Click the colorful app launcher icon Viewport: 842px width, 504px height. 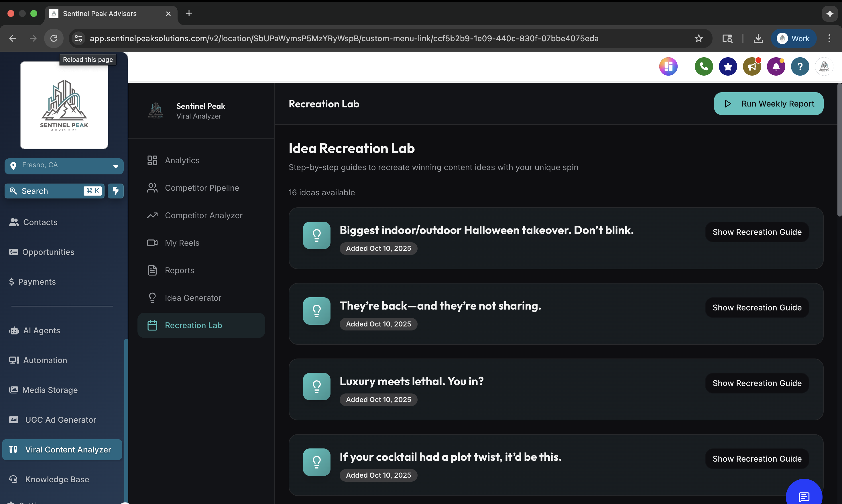tap(668, 66)
